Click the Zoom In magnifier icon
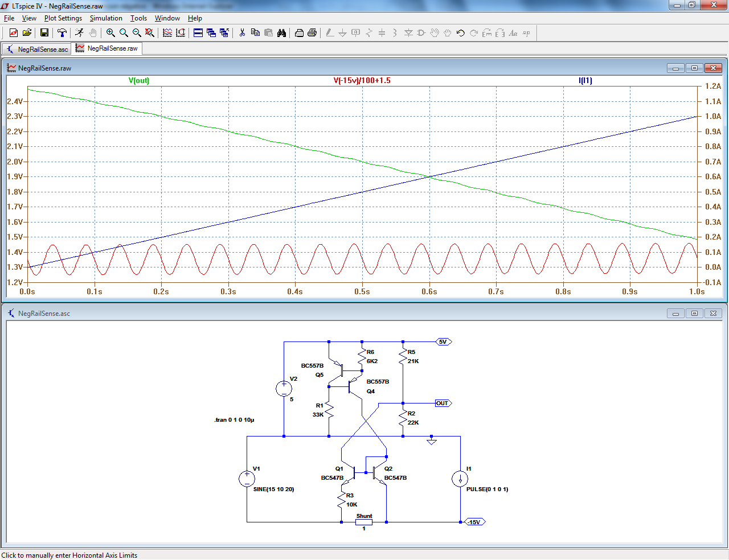Image resolution: width=729 pixels, height=560 pixels. 110,33
